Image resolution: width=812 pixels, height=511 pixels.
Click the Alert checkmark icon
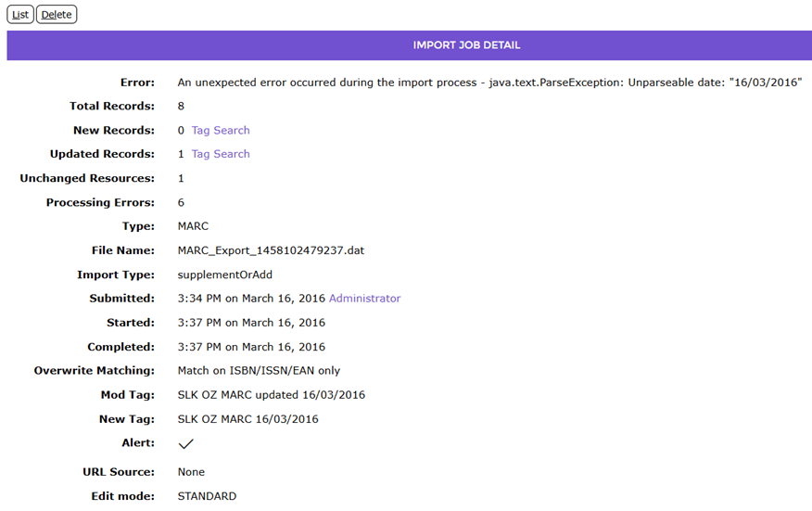click(x=185, y=443)
